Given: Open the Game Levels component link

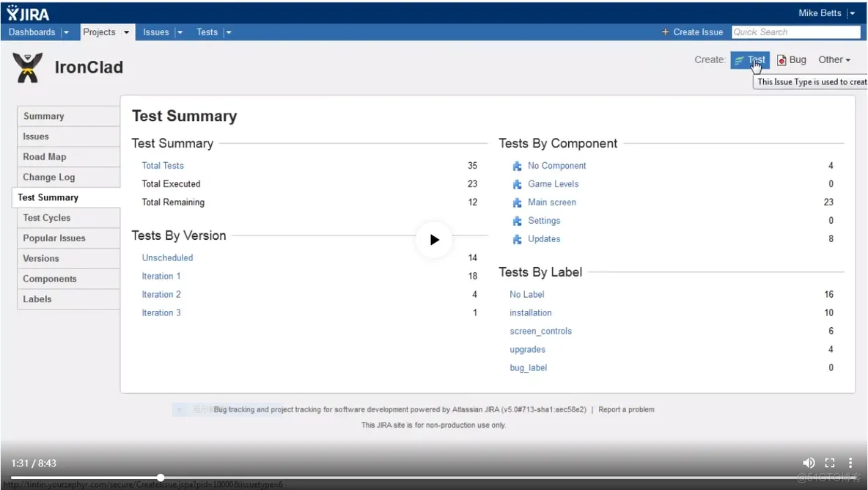Looking at the screenshot, I should 553,184.
